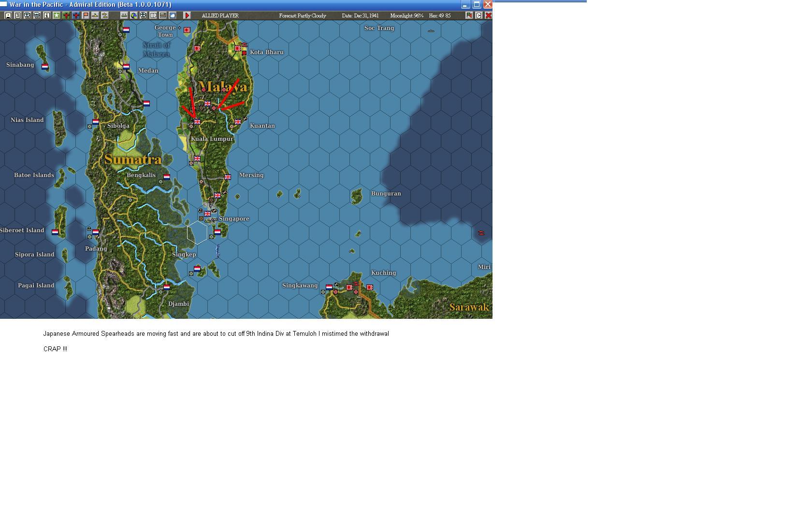Screen dimensions: 812x508
Task: Minimize the War in the Pacific window
Action: 465,5
